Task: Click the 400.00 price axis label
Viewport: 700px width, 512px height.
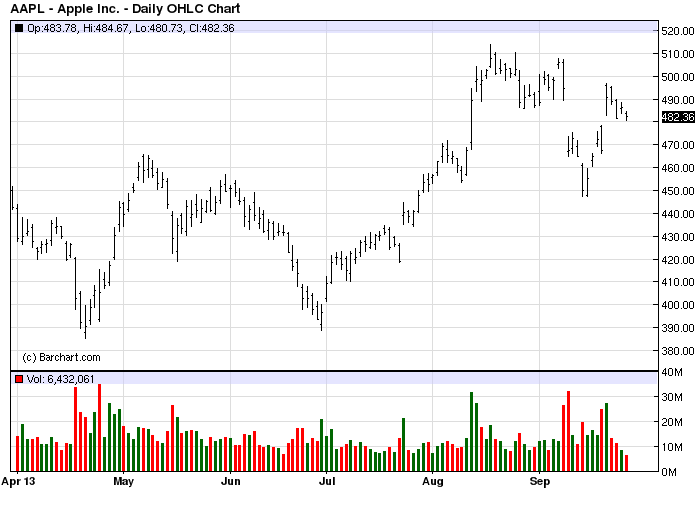Action: pyautogui.click(x=678, y=305)
